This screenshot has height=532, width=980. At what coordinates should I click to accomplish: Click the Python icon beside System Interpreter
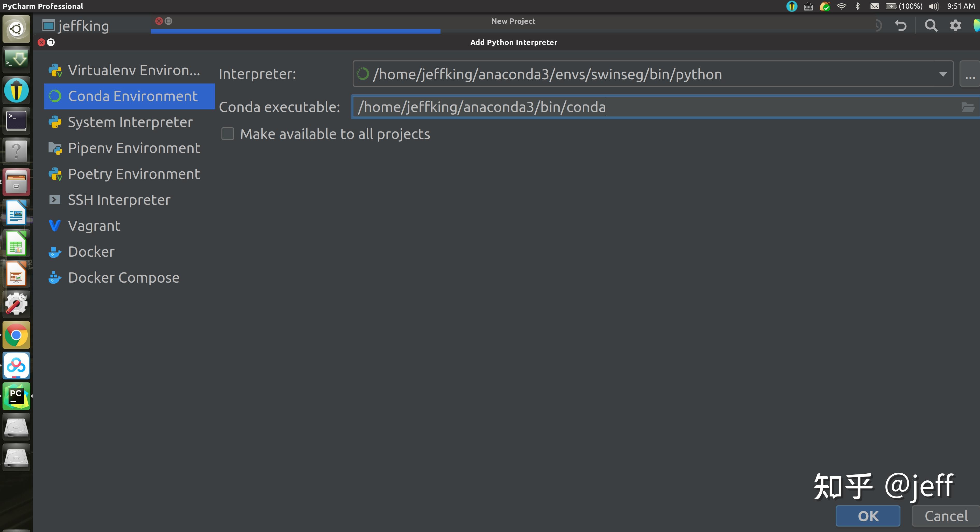[55, 122]
